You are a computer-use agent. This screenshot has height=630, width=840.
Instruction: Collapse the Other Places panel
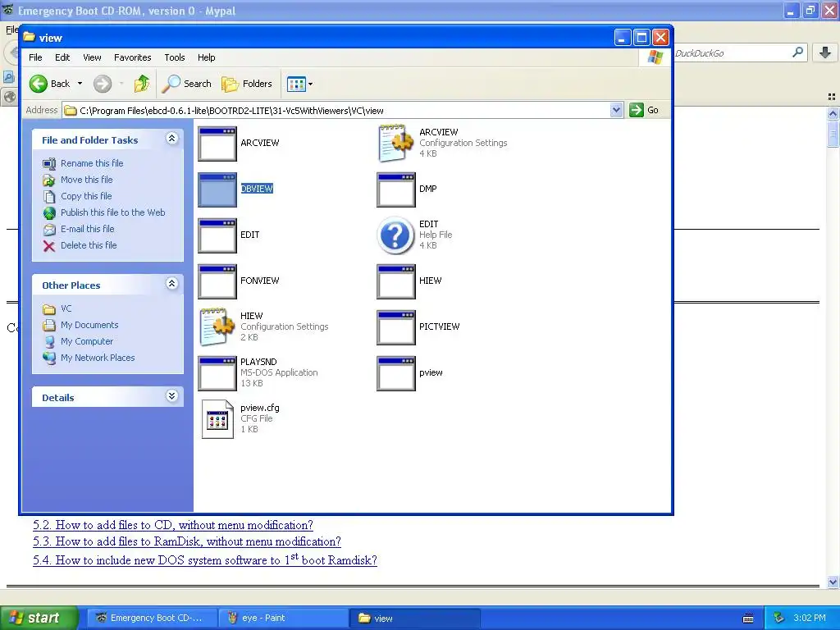coord(171,284)
